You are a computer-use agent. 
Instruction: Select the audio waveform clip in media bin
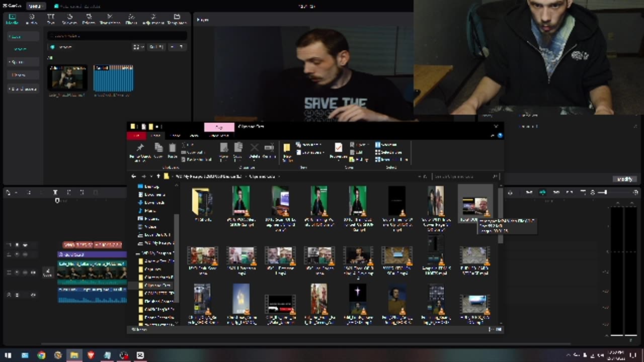click(x=113, y=78)
